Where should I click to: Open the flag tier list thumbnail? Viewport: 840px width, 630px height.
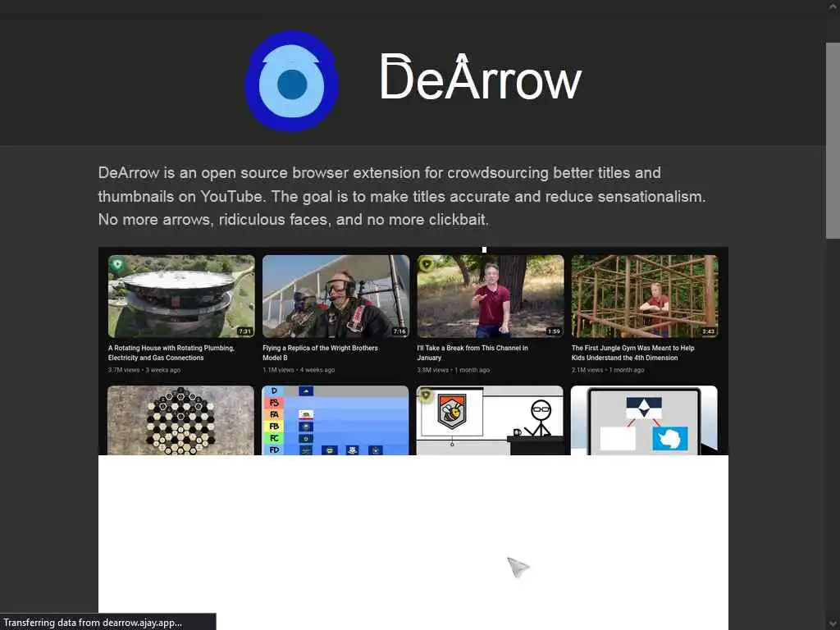tap(335, 421)
